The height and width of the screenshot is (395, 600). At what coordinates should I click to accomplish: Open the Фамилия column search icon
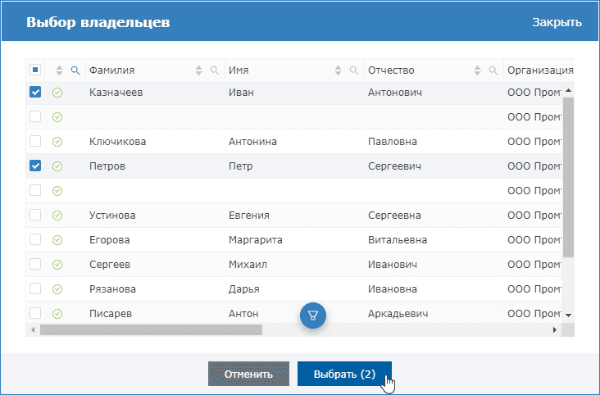coord(215,70)
